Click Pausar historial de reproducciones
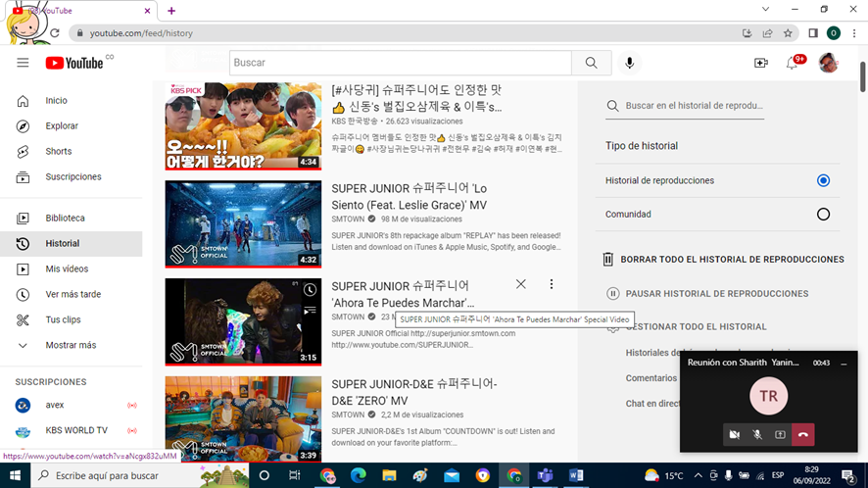The width and height of the screenshot is (868, 488). tap(707, 294)
